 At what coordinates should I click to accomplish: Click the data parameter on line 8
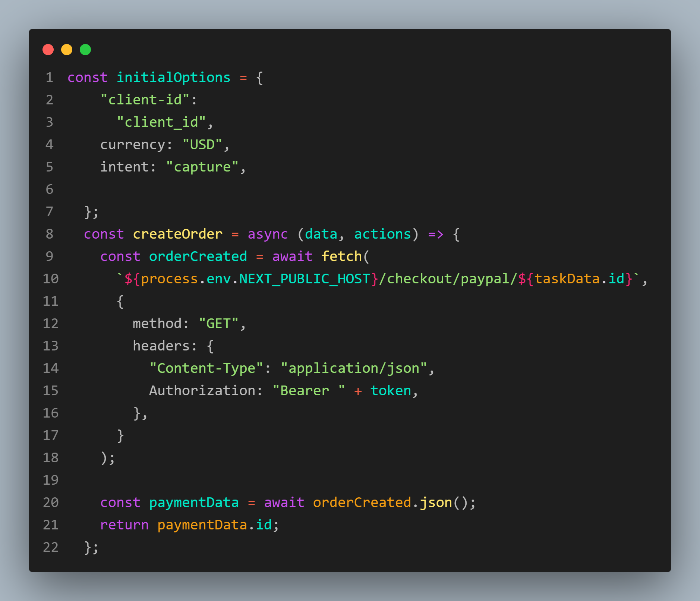coord(321,234)
